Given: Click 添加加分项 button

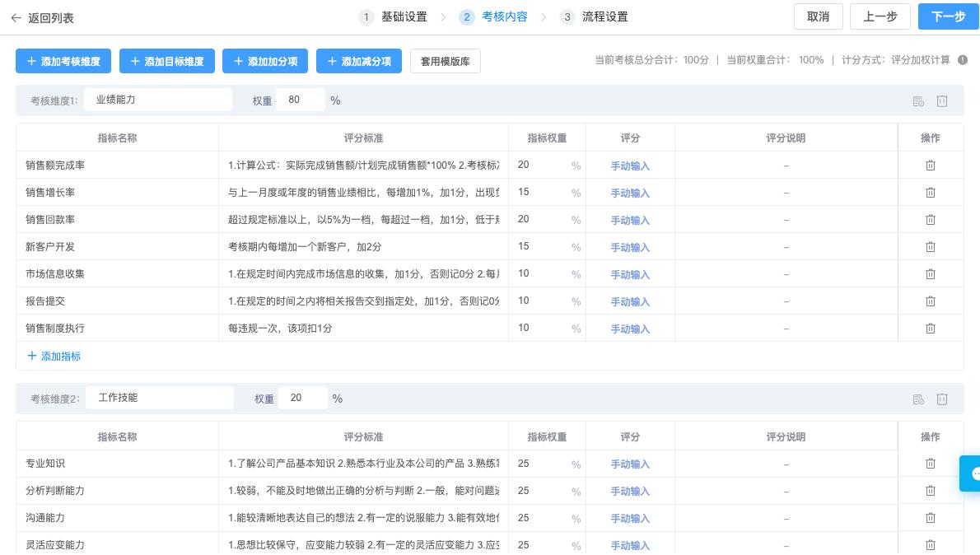Looking at the screenshot, I should point(265,61).
